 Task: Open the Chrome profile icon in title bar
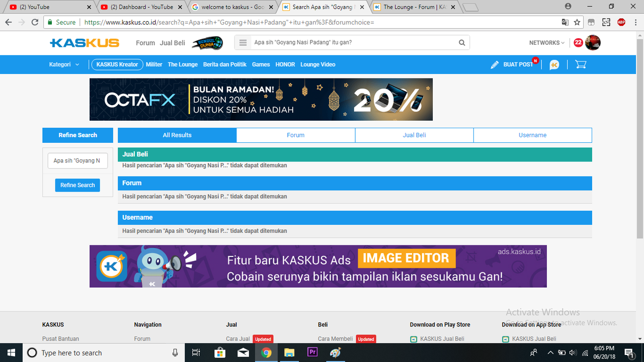pyautogui.click(x=568, y=7)
